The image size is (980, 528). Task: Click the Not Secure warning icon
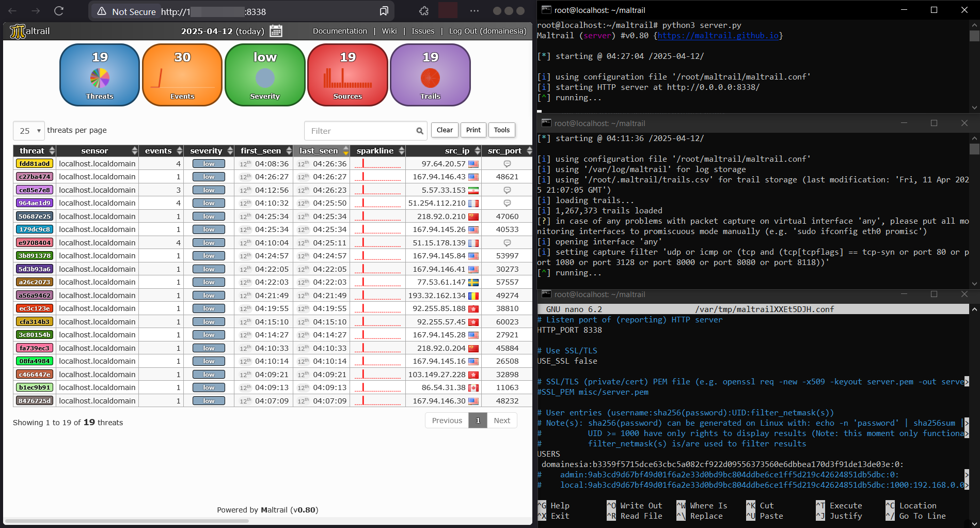coord(102,11)
